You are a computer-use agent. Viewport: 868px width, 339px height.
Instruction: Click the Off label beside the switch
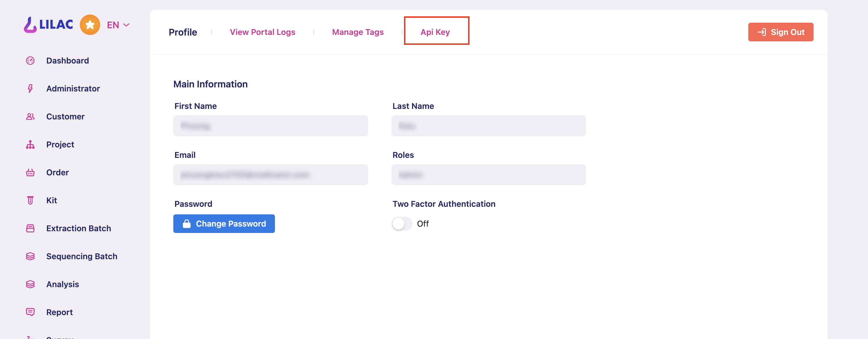click(x=423, y=224)
